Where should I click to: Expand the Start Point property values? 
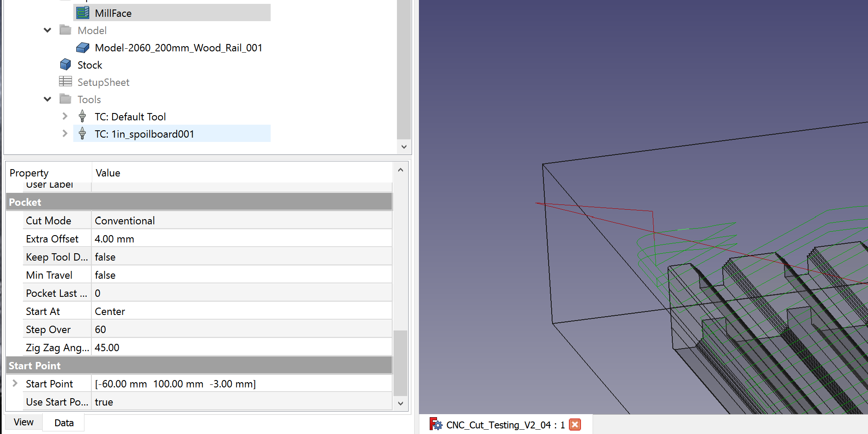pos(15,383)
